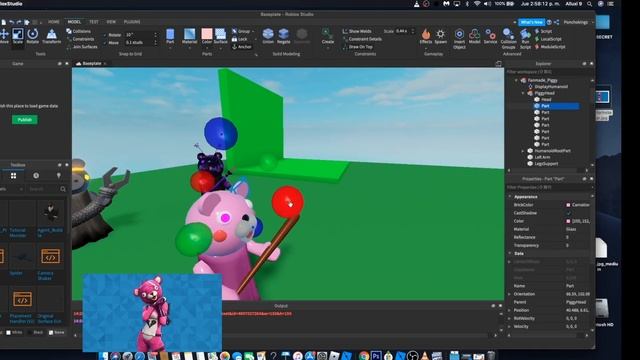Toggle Show Welds option
Image resolution: width=640 pixels, height=360 pixels.
point(357,31)
